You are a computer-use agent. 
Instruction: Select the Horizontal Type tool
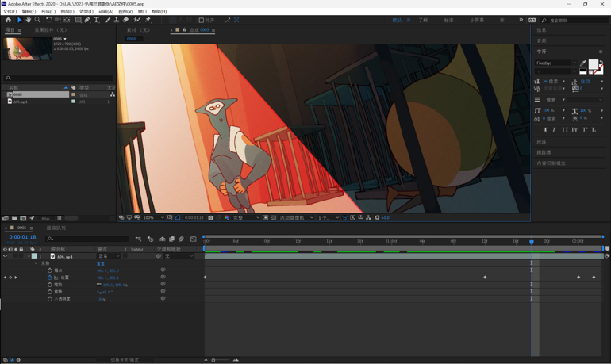pos(96,20)
